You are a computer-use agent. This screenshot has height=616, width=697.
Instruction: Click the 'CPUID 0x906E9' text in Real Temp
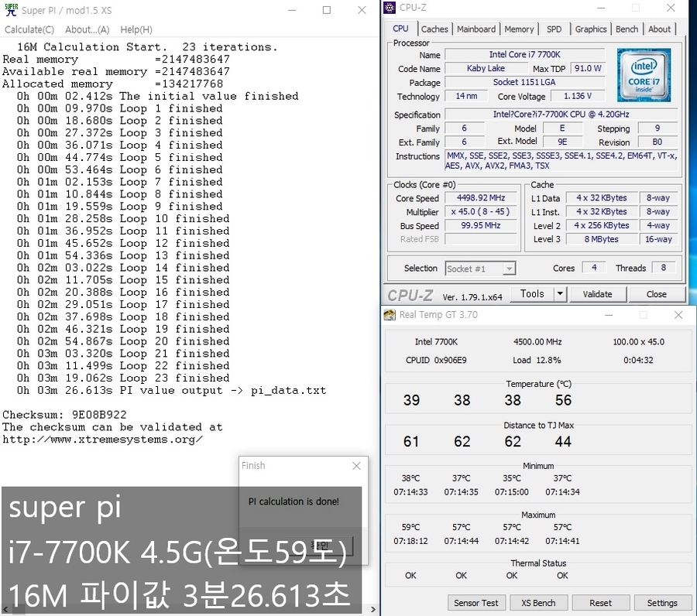pyautogui.click(x=436, y=360)
